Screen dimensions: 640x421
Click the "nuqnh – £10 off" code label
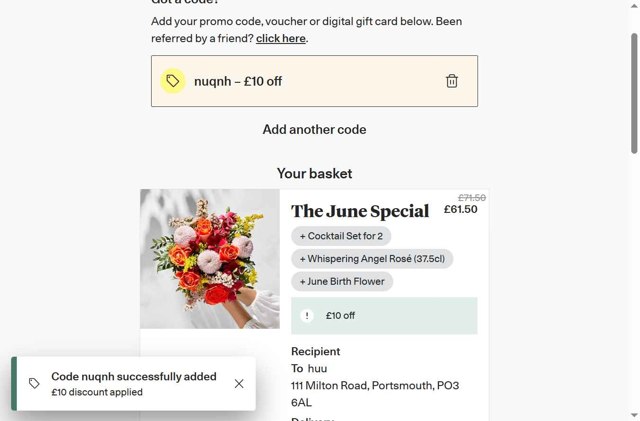coord(238,81)
